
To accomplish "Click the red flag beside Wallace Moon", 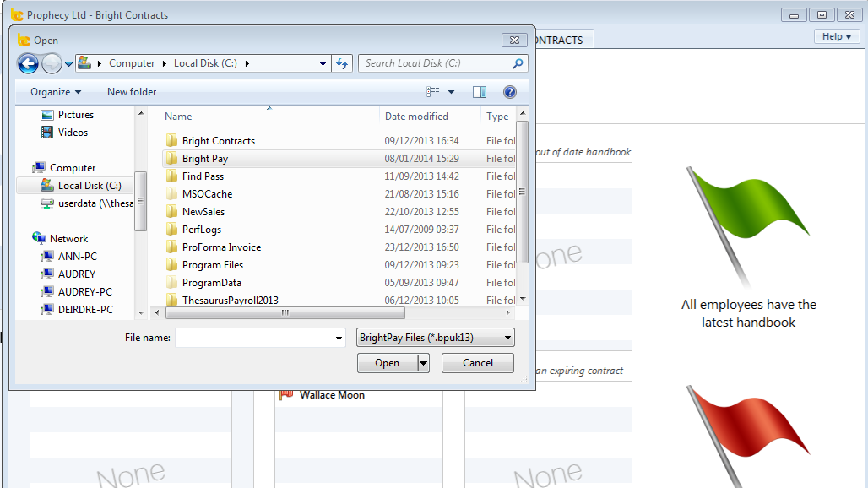I will (286, 395).
